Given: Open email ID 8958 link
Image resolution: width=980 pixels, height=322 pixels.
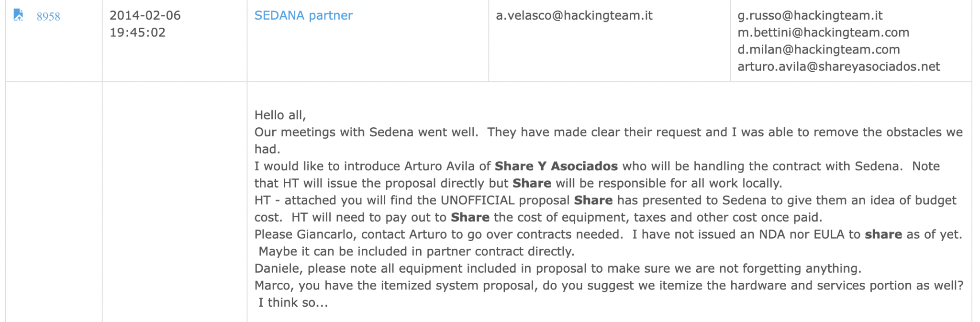Looking at the screenshot, I should click(x=48, y=17).
